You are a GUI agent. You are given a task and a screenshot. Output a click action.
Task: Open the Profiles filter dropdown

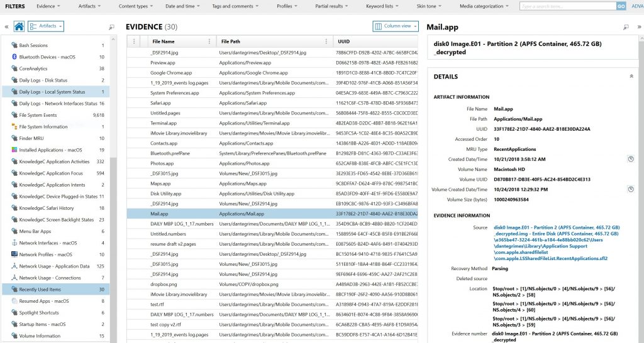tap(287, 6)
